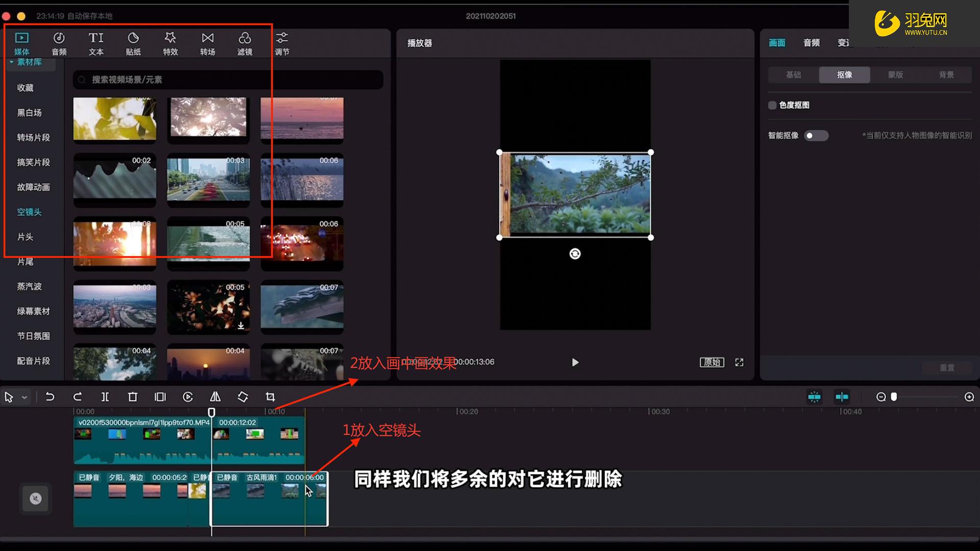Select the split clip tool
The image size is (980, 551).
tap(105, 396)
